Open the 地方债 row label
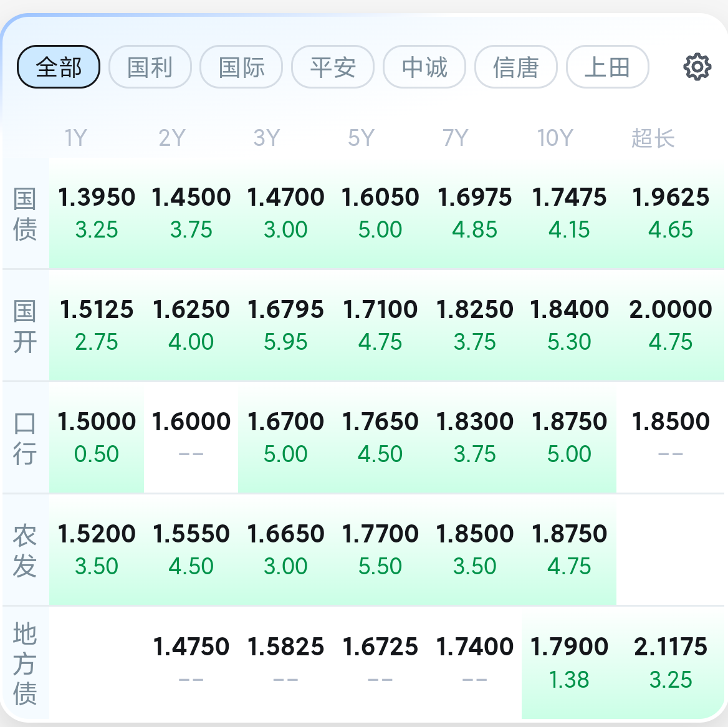Screen dimensions: 728x727 click(x=24, y=663)
